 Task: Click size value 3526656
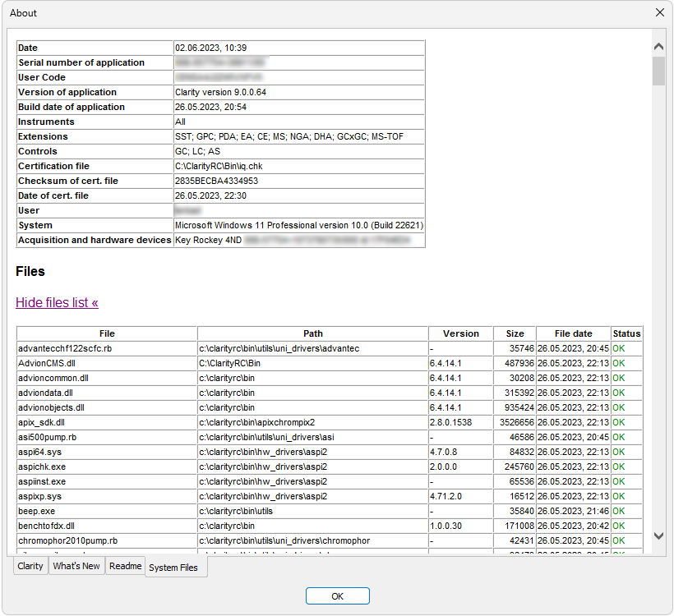point(517,422)
